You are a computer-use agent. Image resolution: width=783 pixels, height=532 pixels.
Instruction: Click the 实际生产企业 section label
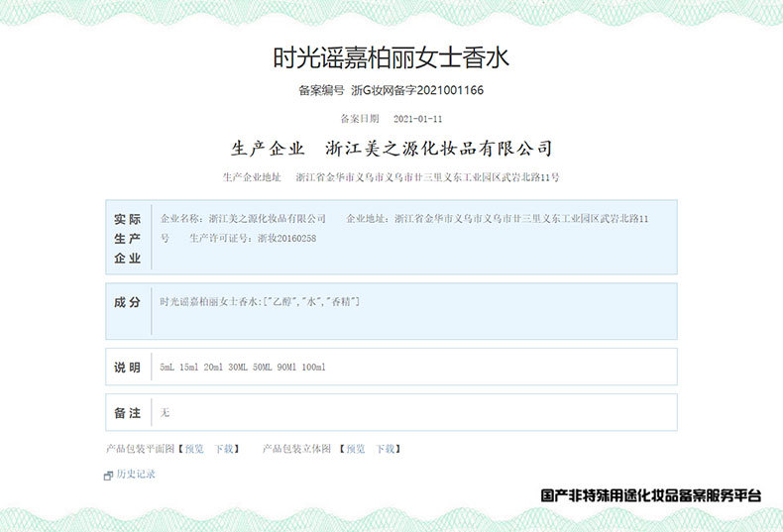127,238
